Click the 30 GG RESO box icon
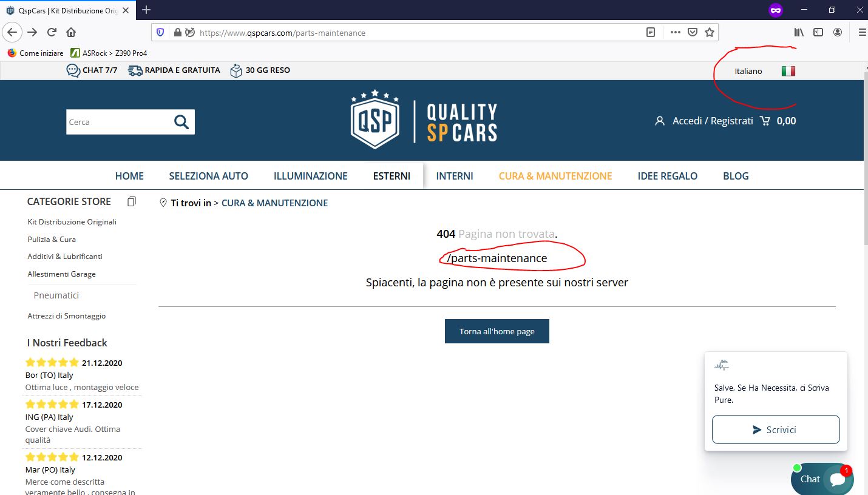 236,71
